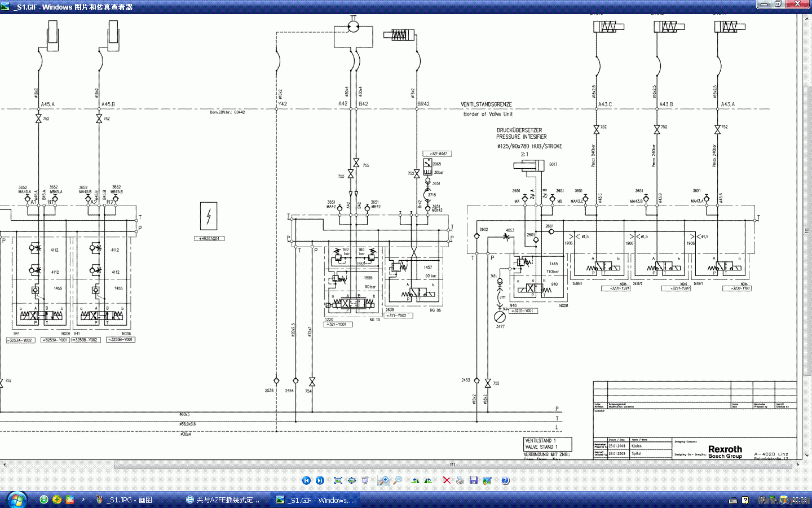Start the slide show

(365, 480)
